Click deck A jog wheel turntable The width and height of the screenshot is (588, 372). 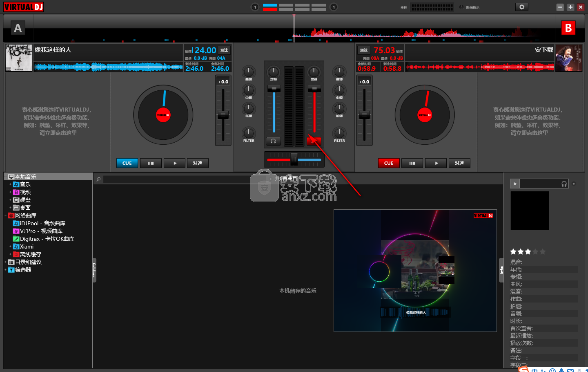pos(163,115)
